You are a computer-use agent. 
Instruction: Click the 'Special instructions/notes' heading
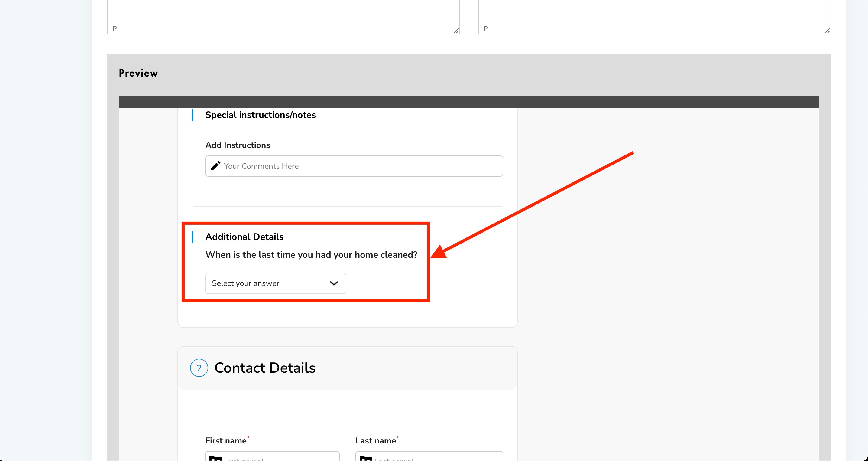tap(261, 115)
